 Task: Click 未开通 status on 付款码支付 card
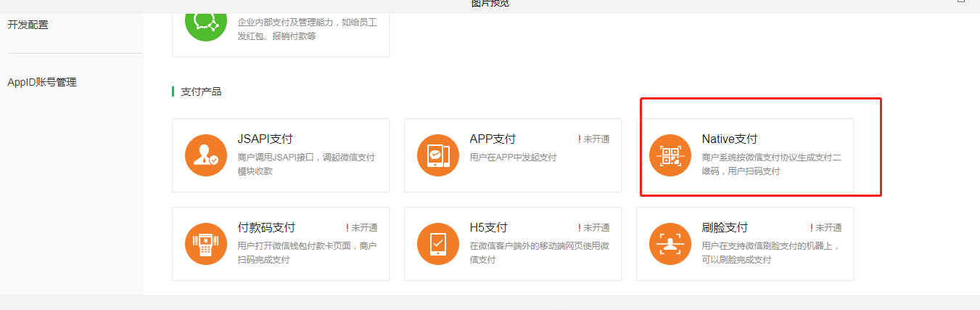362,227
